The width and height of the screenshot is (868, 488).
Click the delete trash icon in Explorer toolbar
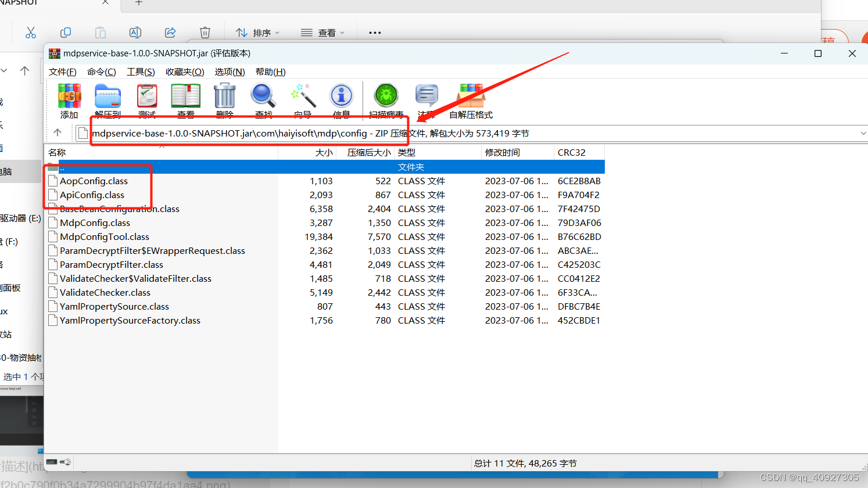tap(205, 33)
